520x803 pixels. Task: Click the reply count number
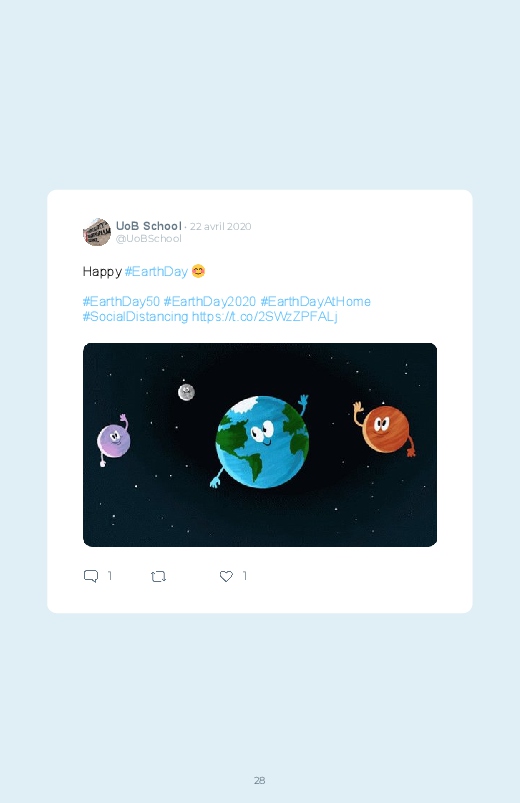point(110,576)
